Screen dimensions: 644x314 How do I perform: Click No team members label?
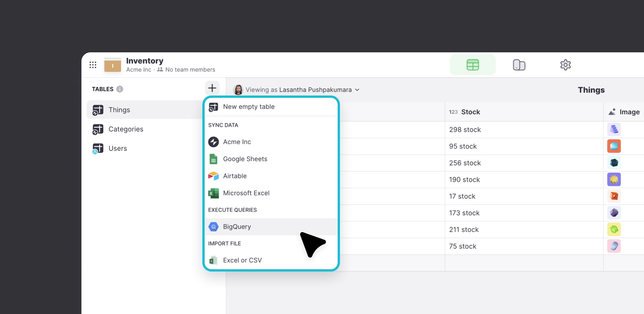[x=190, y=70]
